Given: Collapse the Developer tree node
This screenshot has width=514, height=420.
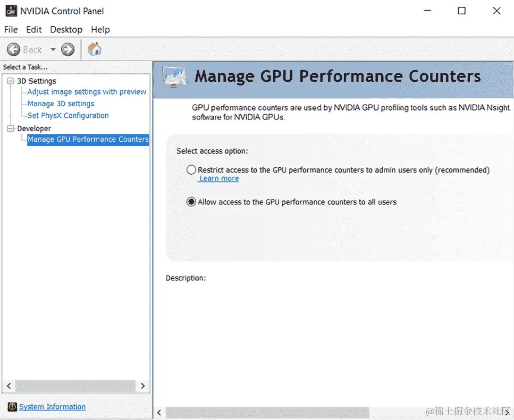Looking at the screenshot, I should [x=11, y=128].
